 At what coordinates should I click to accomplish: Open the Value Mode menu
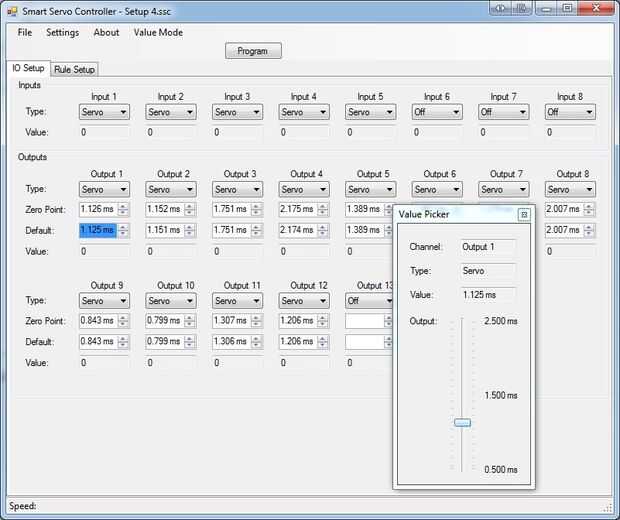[158, 32]
